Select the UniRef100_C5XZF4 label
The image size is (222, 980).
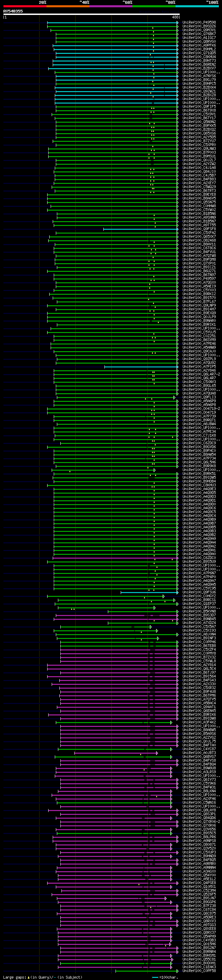tap(199, 649)
